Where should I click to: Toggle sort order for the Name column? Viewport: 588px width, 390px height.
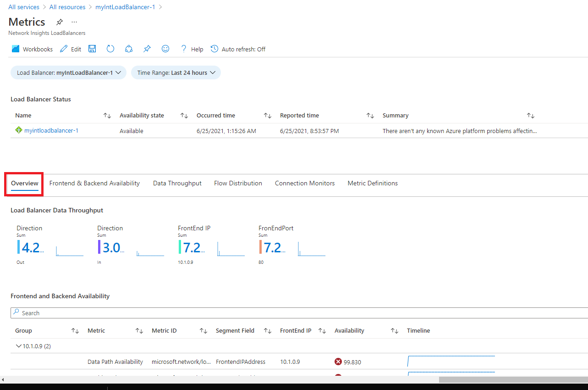point(107,115)
